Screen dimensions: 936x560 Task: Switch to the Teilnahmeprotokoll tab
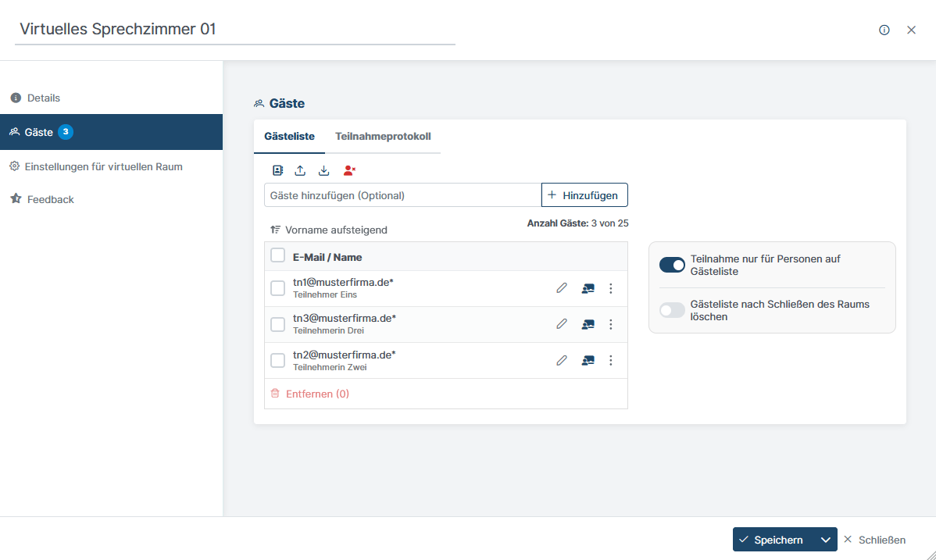pos(383,136)
